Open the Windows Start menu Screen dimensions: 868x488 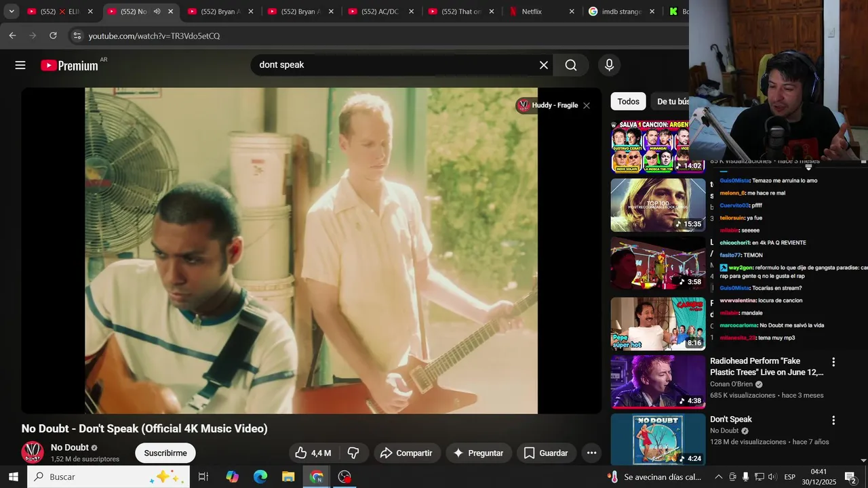(x=13, y=476)
